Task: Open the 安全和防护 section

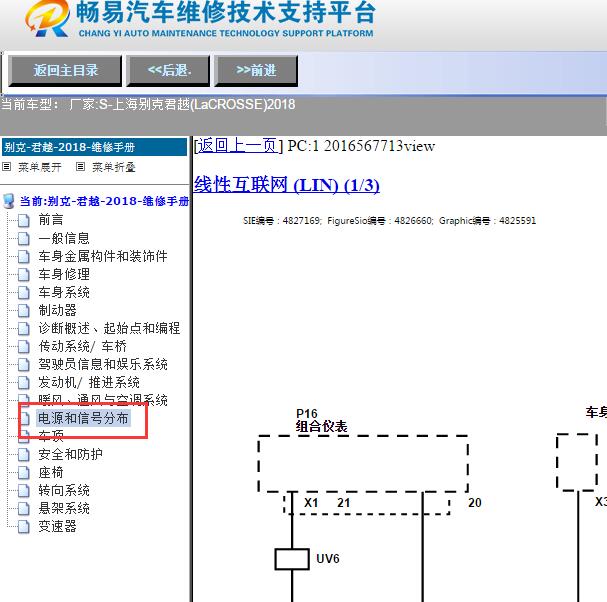Action: (70, 454)
